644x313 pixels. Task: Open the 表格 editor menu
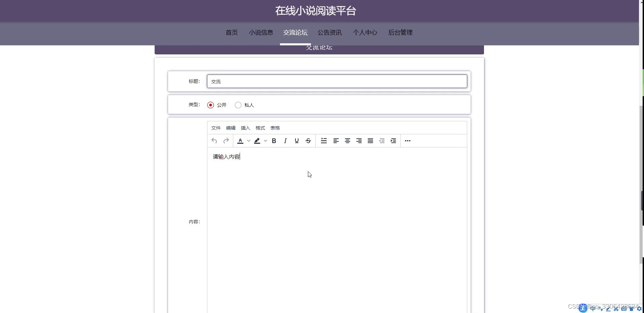coord(275,128)
